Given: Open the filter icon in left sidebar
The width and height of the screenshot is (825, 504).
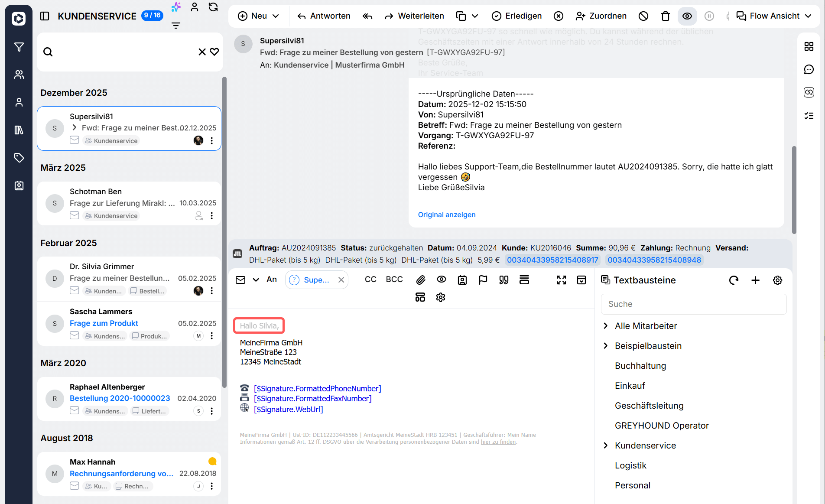Looking at the screenshot, I should [19, 47].
